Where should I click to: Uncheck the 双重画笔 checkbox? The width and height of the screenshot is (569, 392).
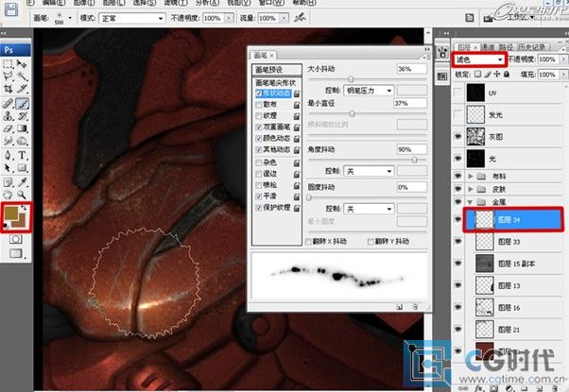tap(259, 128)
